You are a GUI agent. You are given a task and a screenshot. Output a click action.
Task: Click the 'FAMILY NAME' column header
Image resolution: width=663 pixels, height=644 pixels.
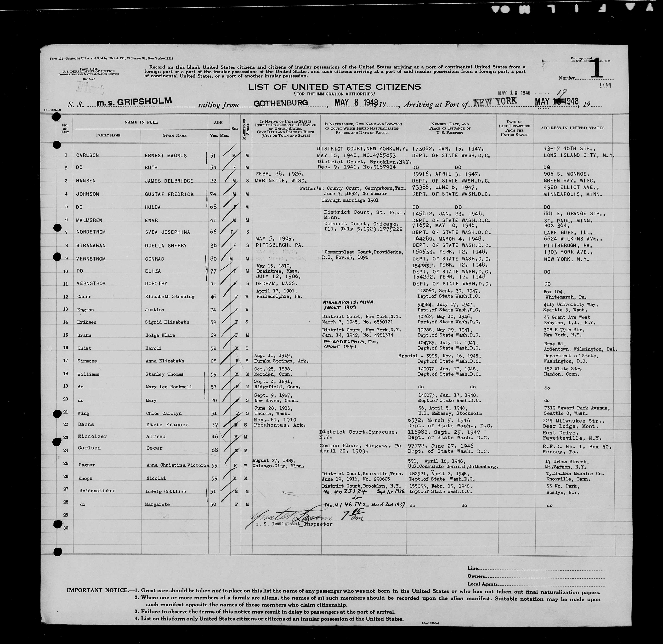click(108, 135)
